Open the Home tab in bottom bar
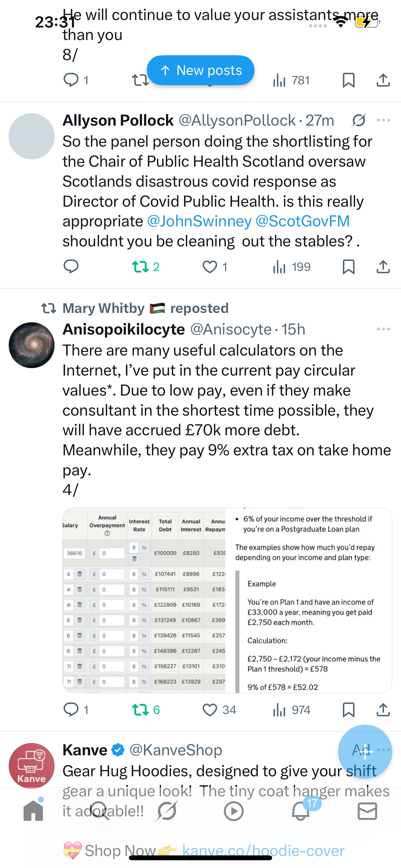 point(33,811)
